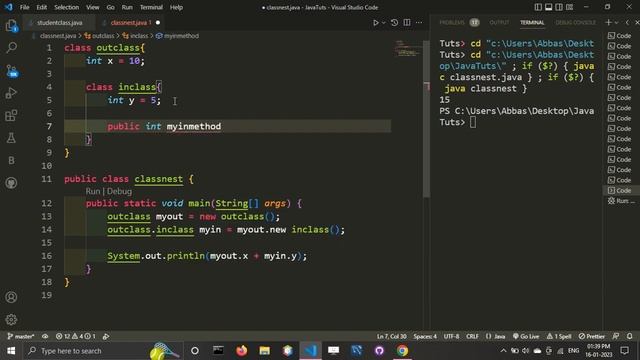640x360 pixels.
Task: Open File Explorer from the taskbar
Action: (x=264, y=351)
